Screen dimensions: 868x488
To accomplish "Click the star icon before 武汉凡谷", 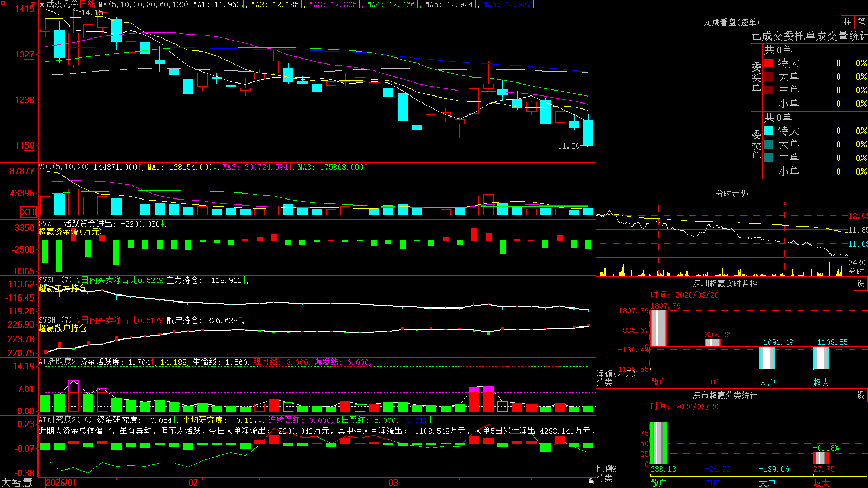I will coord(42,4).
